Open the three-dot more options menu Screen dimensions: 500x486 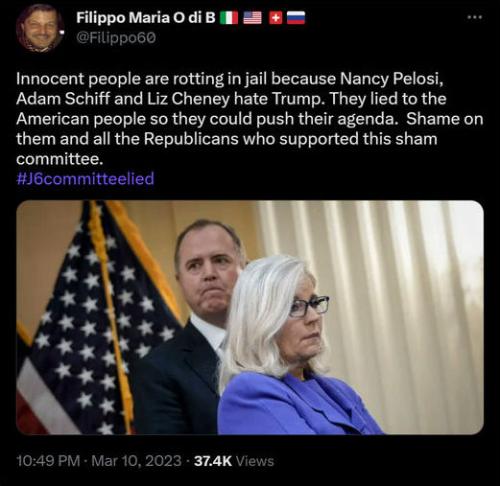coord(475,17)
